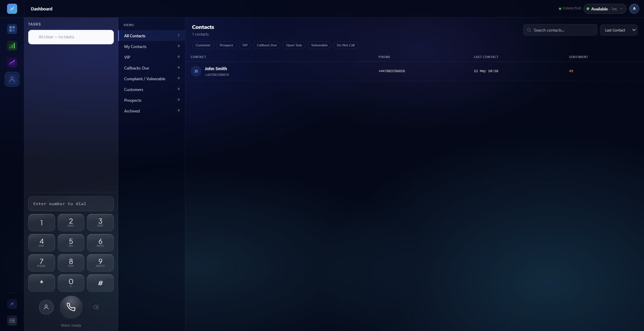Click dial pad key 4 GHI
The image size is (644, 331).
pyautogui.click(x=42, y=243)
